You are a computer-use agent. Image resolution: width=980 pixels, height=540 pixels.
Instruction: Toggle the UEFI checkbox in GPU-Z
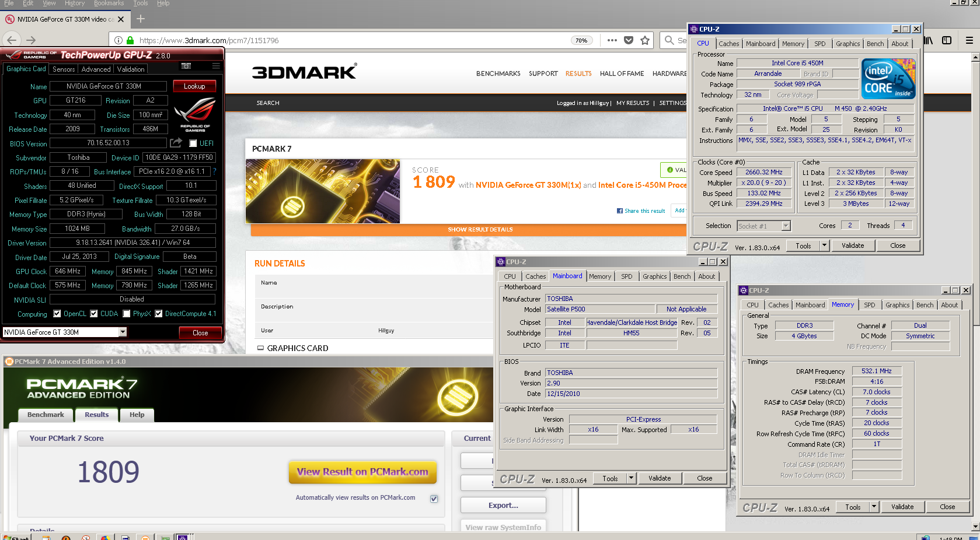[x=193, y=143]
